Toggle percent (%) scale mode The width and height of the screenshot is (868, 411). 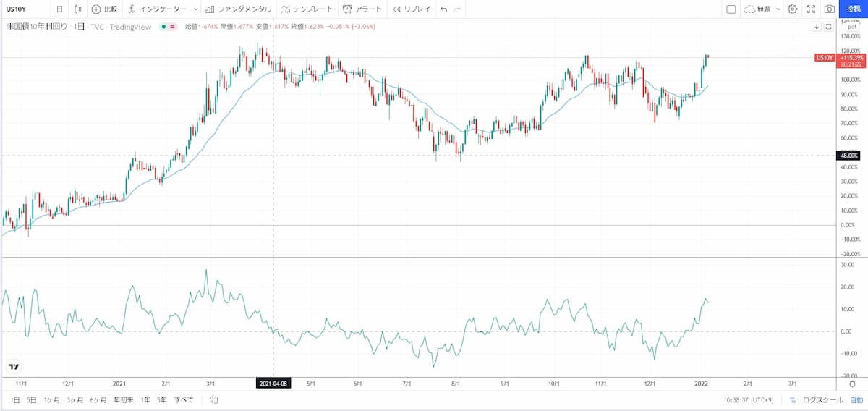[x=793, y=399]
